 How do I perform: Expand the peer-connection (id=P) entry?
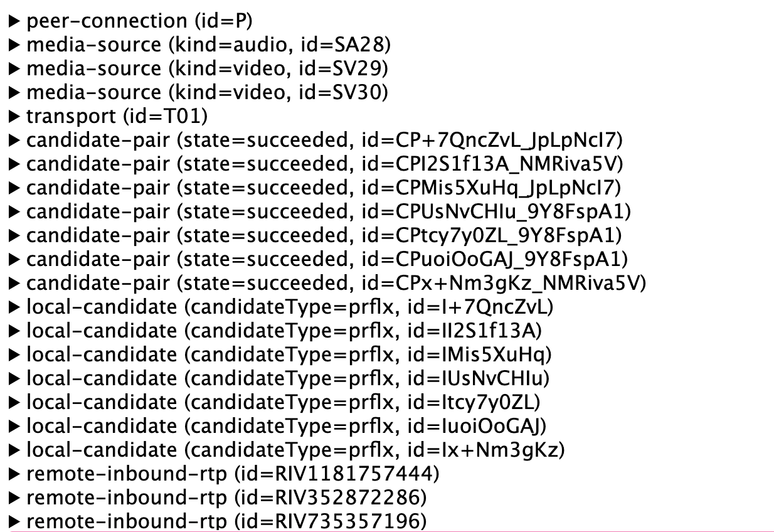[15, 22]
